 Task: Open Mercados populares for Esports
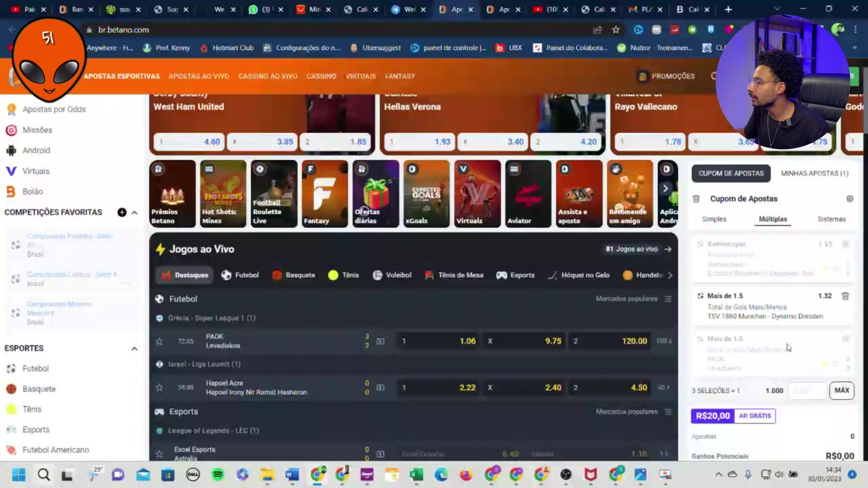[x=633, y=411]
